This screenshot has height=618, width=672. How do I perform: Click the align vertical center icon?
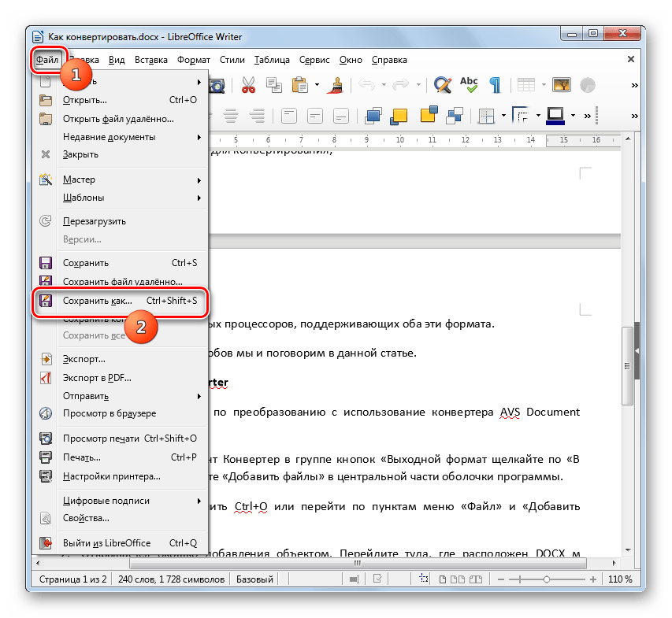(315, 116)
